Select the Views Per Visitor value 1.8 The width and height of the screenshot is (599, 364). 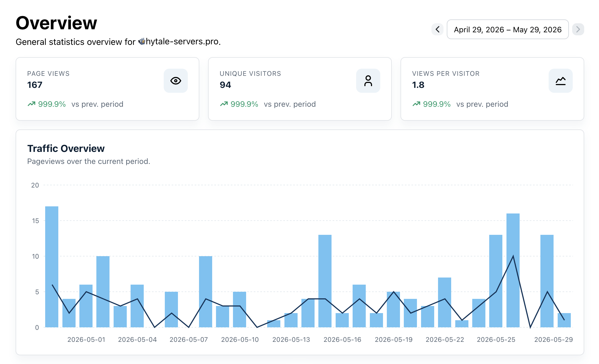(418, 85)
